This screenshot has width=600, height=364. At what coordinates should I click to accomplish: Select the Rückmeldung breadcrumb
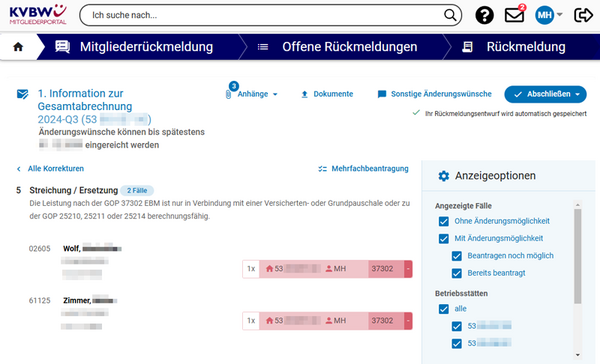[526, 47]
